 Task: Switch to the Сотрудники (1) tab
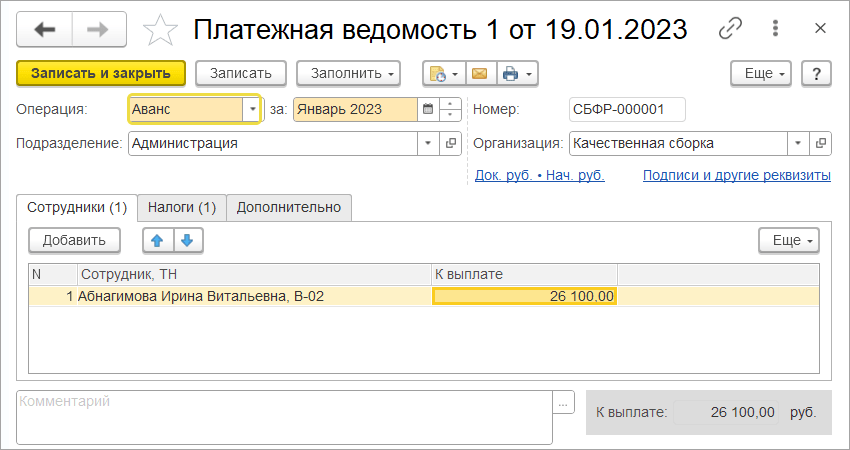click(x=77, y=208)
